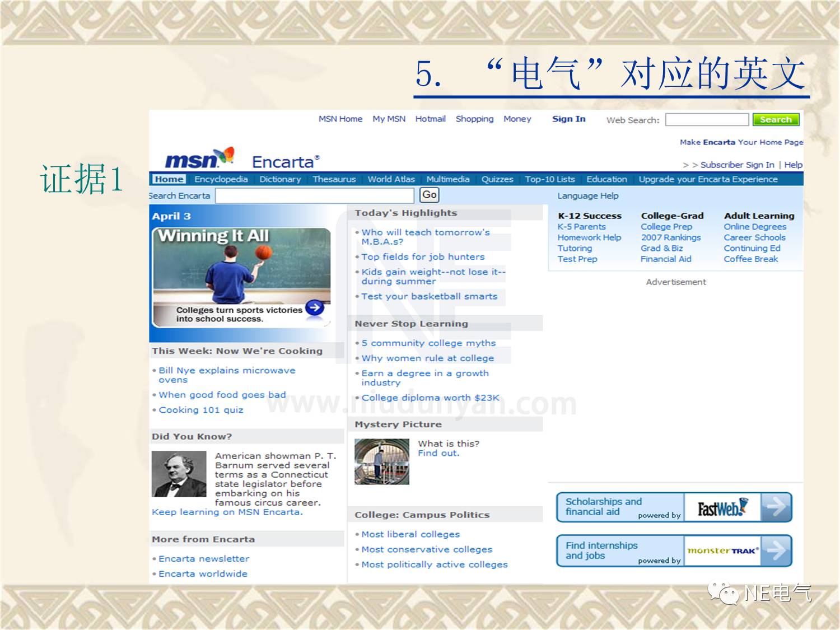Open 'Top fields for job hunters'

point(423,256)
